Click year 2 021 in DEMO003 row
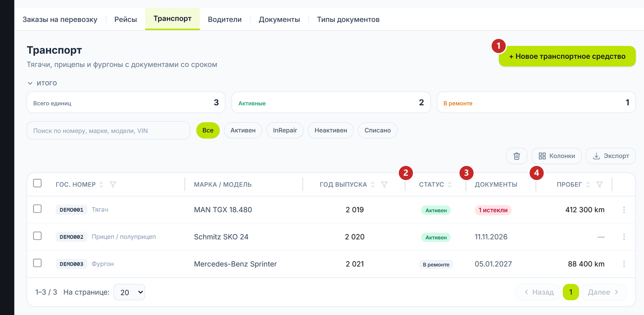 point(355,264)
